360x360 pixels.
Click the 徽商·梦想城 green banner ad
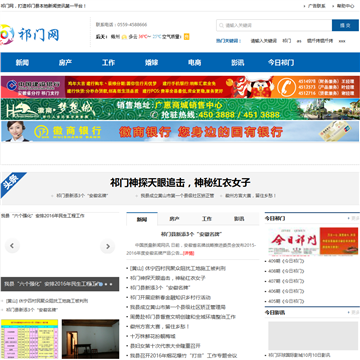[x=180, y=109]
